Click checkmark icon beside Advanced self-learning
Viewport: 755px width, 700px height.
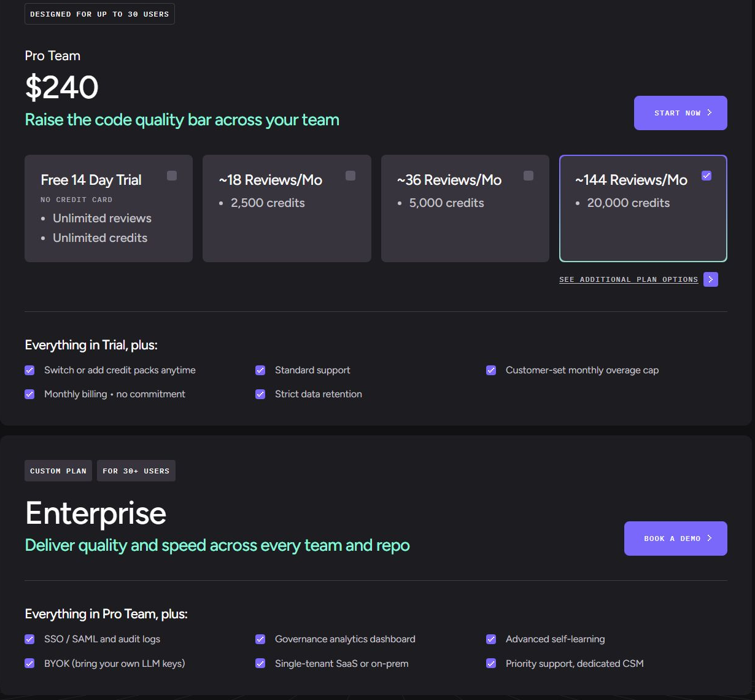coord(491,639)
